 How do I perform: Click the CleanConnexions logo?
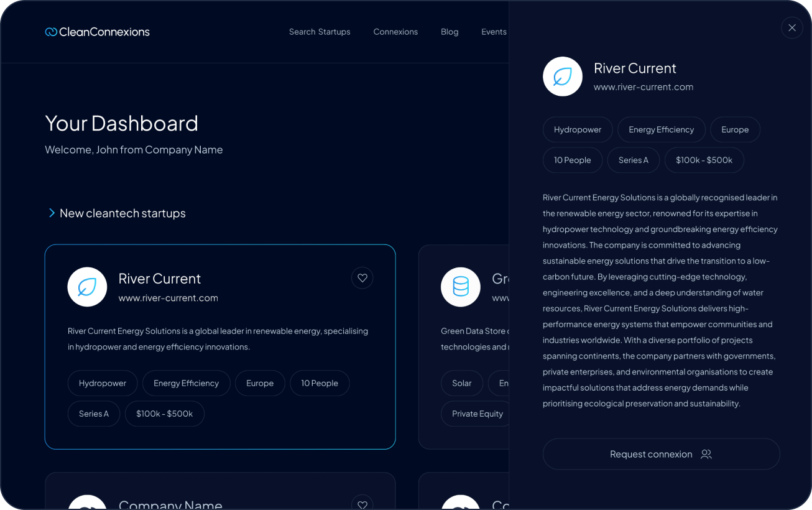click(x=98, y=32)
